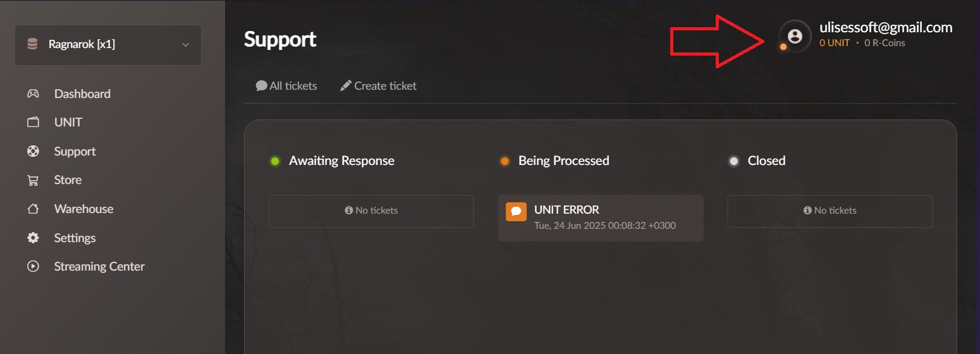Viewport: 980px width, 354px height.
Task: Open the All tickets tab
Action: [286, 86]
